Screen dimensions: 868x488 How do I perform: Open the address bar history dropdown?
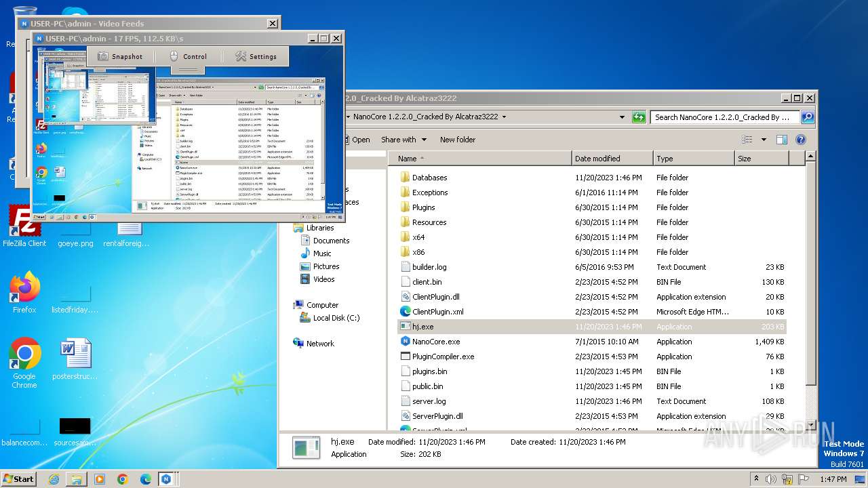click(622, 117)
